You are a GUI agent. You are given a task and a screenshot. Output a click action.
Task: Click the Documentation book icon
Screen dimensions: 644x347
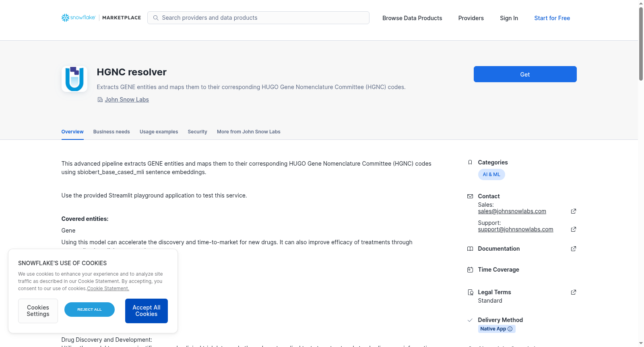tap(470, 249)
